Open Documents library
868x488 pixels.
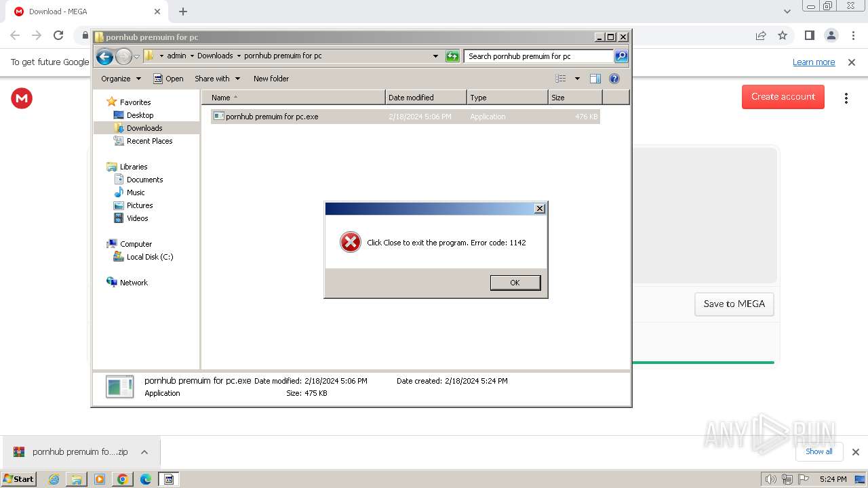click(144, 180)
